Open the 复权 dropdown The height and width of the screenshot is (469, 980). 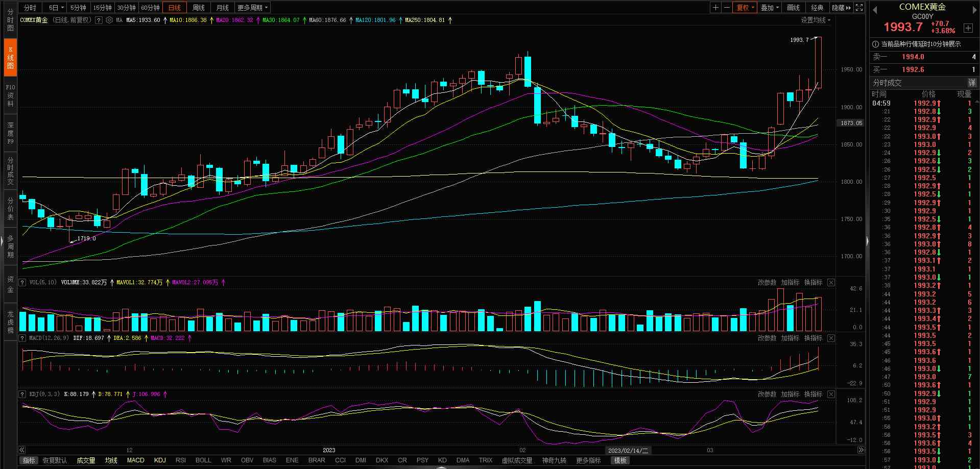pyautogui.click(x=745, y=8)
